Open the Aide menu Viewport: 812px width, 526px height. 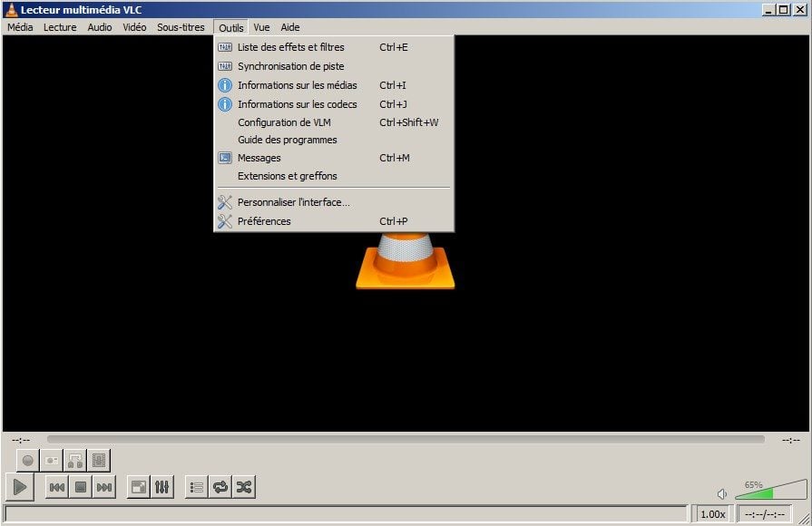click(290, 27)
